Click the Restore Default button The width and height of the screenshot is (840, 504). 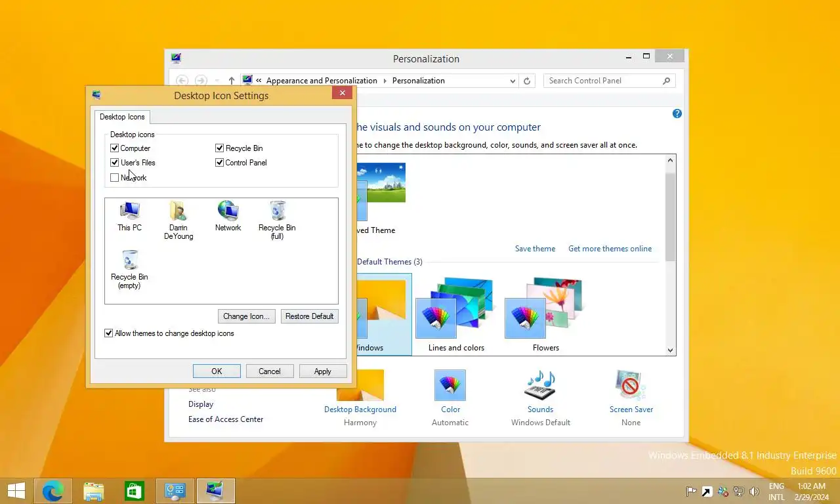[x=310, y=316]
